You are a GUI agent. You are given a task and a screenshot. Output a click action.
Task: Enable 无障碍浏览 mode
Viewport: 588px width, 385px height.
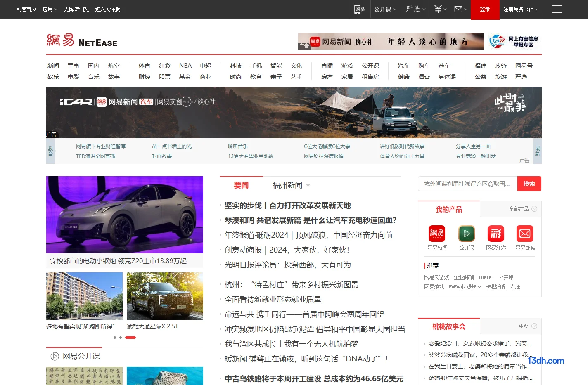pyautogui.click(x=76, y=9)
